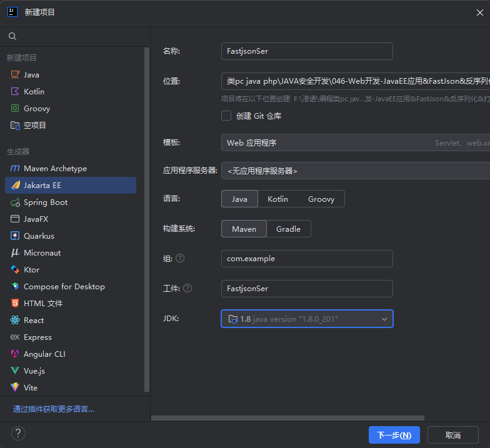Choose Maven as build system
Screen dimensions: 490x448
(244, 229)
